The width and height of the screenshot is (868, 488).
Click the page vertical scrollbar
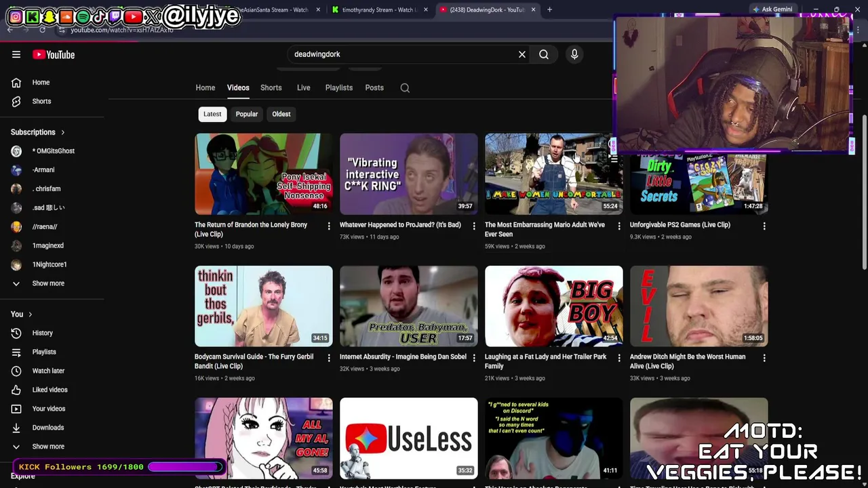864,193
